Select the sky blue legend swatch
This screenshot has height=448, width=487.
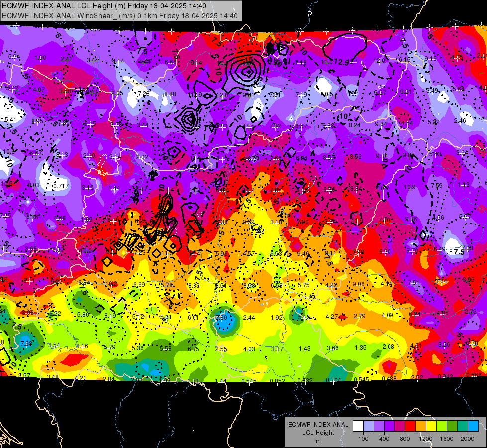pyautogui.click(x=474, y=426)
